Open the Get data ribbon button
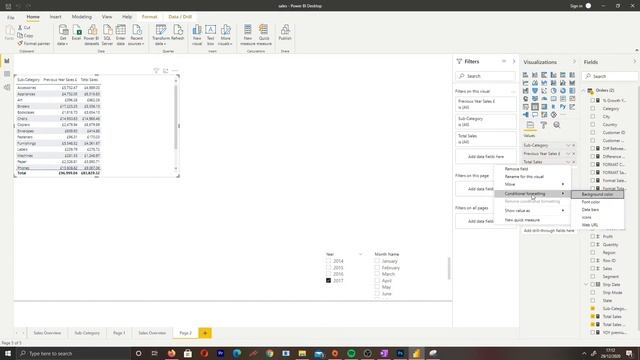Screen dimensions: 640x360 click(63, 35)
